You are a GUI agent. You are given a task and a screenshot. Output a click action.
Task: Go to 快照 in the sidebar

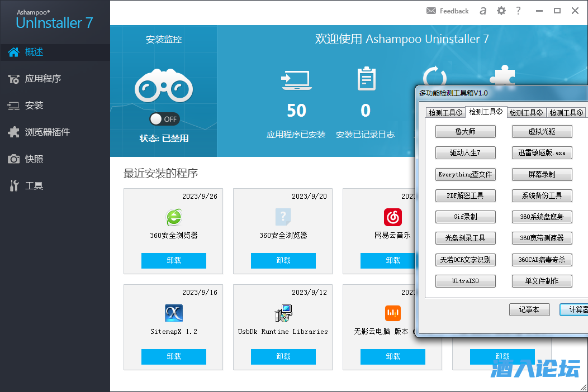point(34,159)
